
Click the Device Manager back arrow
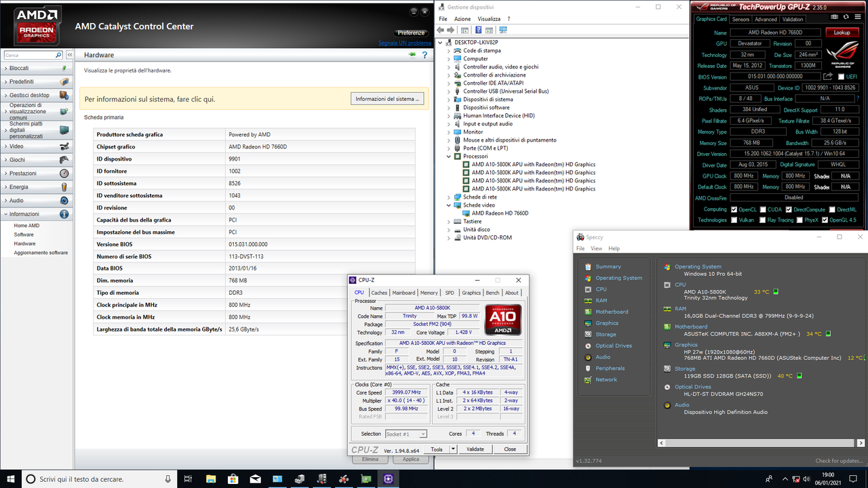[441, 30]
